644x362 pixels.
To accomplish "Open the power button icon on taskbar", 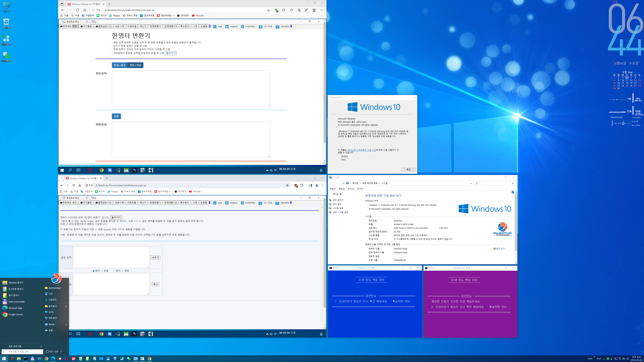I will [x=115, y=358].
